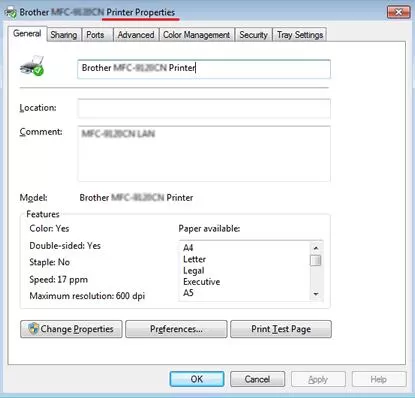Click the Apply button

click(x=318, y=379)
